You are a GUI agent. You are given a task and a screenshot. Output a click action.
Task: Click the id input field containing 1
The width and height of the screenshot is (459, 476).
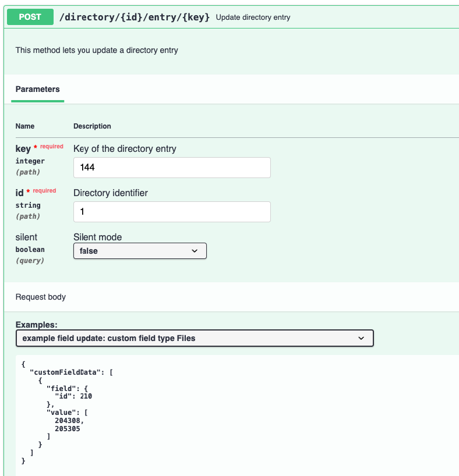pos(172,212)
